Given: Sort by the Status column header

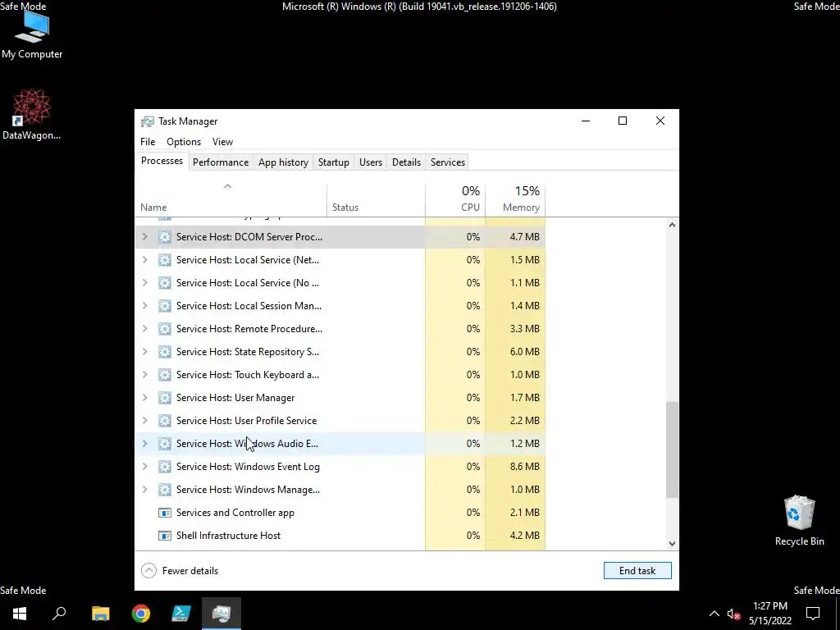Looking at the screenshot, I should 376,199.
